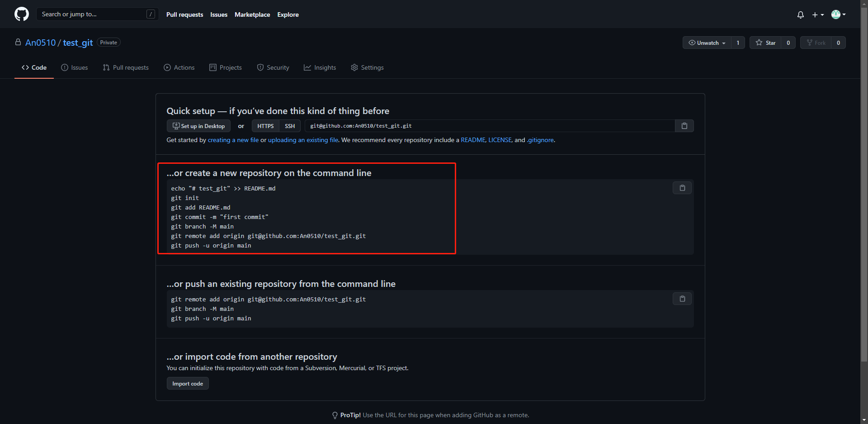Expand the user avatar menu
The image size is (868, 424).
[x=838, y=14]
